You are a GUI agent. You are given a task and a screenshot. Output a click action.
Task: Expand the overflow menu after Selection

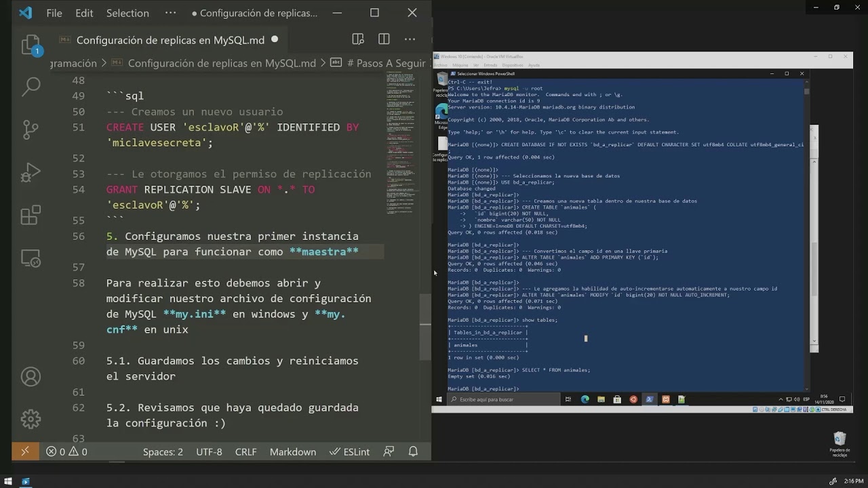(170, 13)
